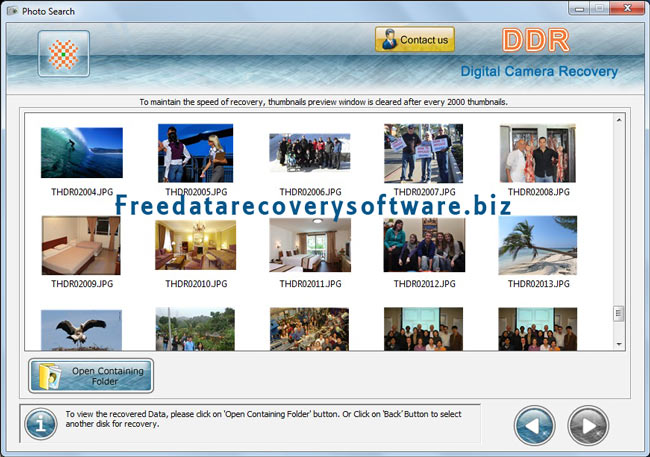Click the file name THDR02010.JPG

pos(196,284)
